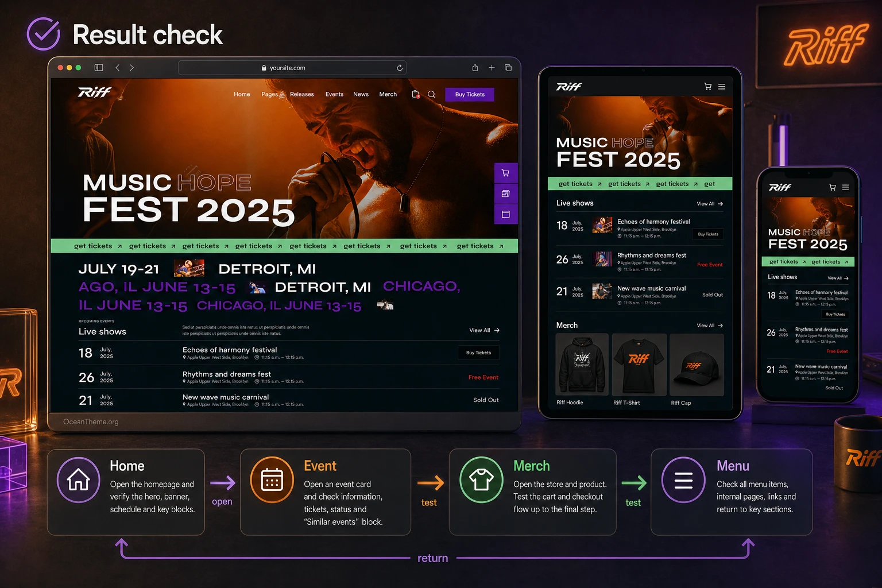Click the green Merch t-shirt icon card

(x=482, y=479)
